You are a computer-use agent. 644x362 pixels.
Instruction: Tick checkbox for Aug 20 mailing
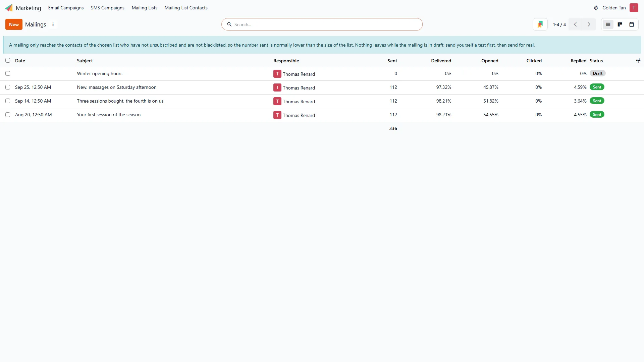click(x=8, y=115)
